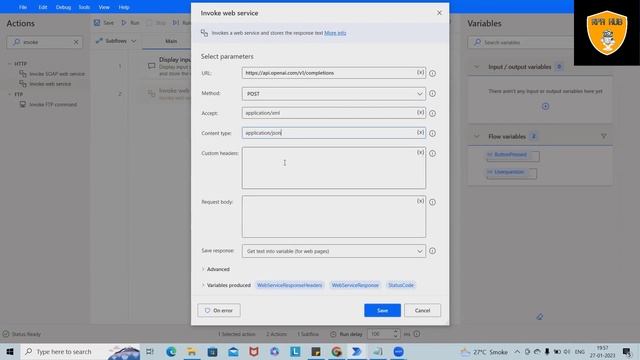Open the Request body info icon
The width and height of the screenshot is (640, 360).
pyautogui.click(x=432, y=202)
